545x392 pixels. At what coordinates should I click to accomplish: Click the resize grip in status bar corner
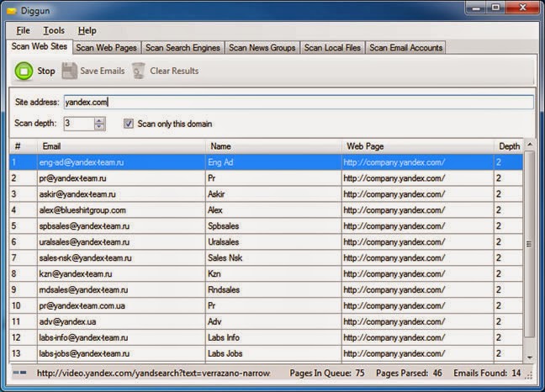529,375
